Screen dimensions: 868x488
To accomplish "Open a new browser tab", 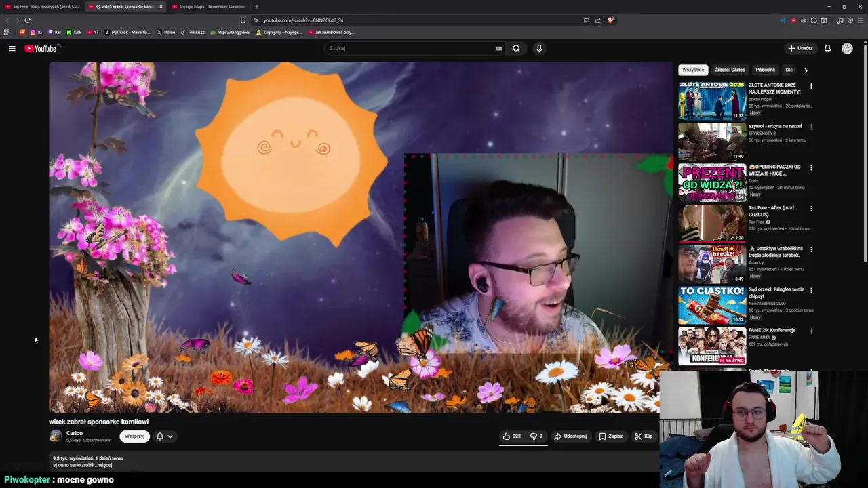I will tap(256, 7).
